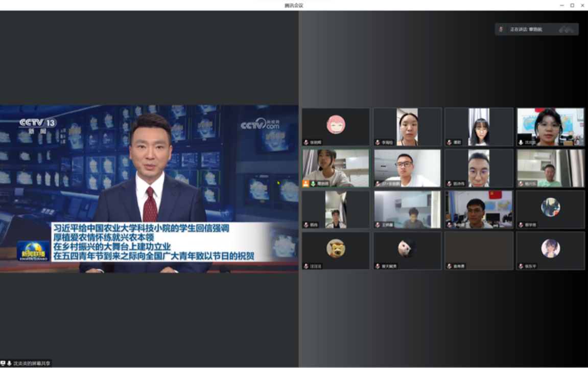Click the muted mic icon on 陈诗伟's tile
The image size is (588, 368).
point(449,183)
